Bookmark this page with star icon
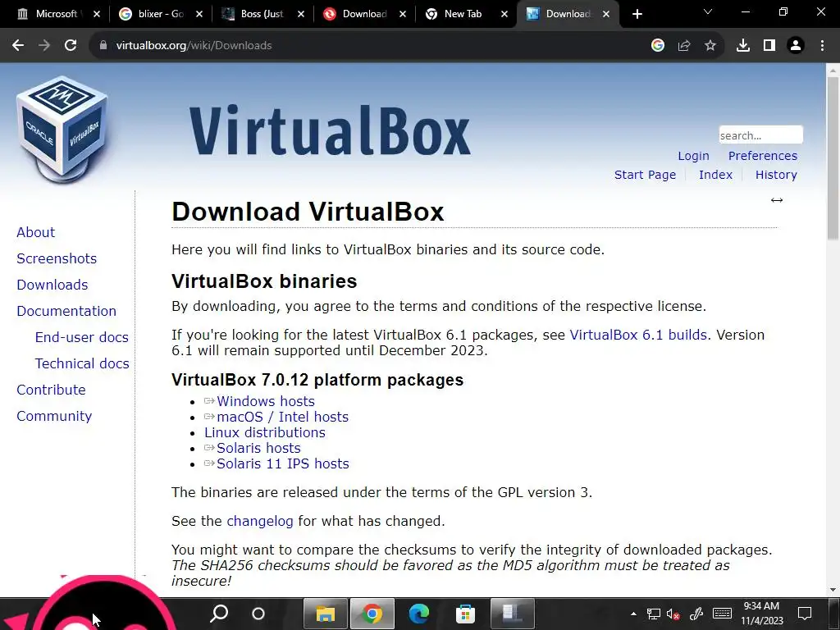 [x=710, y=46]
